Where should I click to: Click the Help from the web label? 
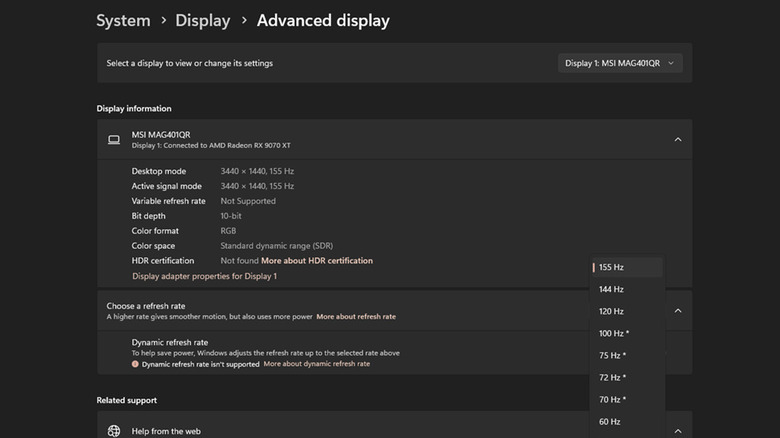(166, 432)
